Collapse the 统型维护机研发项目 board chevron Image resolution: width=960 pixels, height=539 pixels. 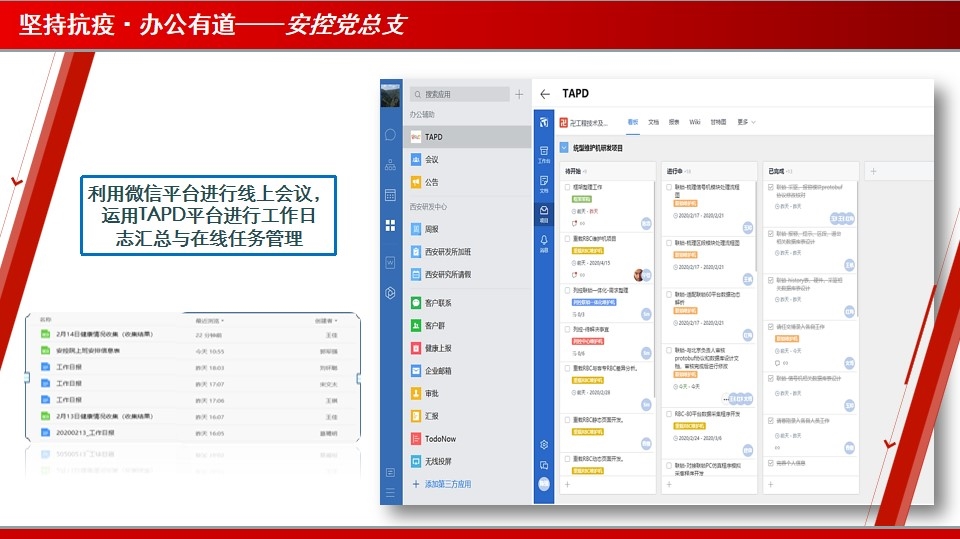pos(564,148)
